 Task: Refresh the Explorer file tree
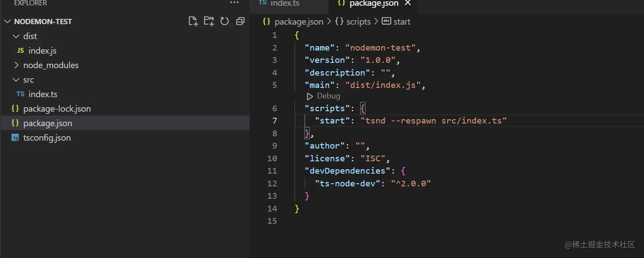click(225, 21)
